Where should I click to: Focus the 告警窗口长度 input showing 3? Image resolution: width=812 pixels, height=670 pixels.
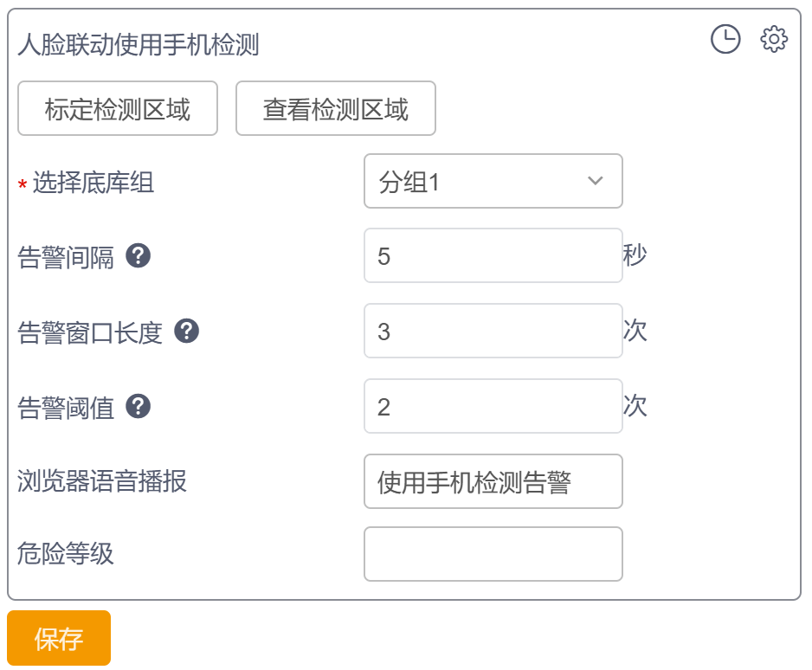[x=493, y=331]
